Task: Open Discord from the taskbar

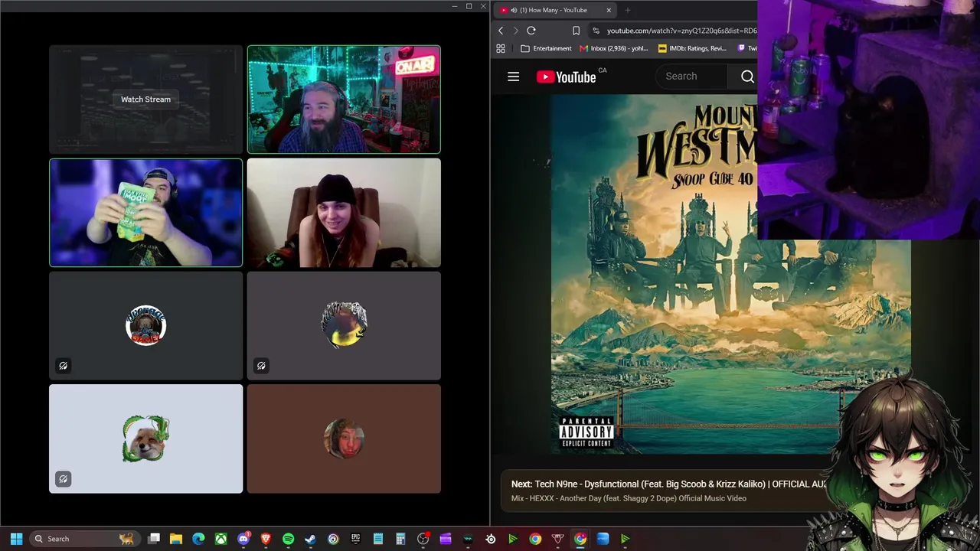Action: 243,539
